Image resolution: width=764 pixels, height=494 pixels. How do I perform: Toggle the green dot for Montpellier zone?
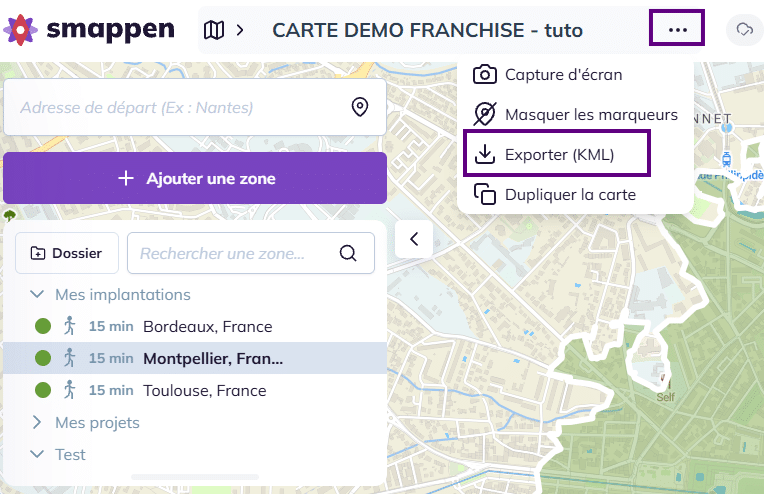pyautogui.click(x=43, y=358)
